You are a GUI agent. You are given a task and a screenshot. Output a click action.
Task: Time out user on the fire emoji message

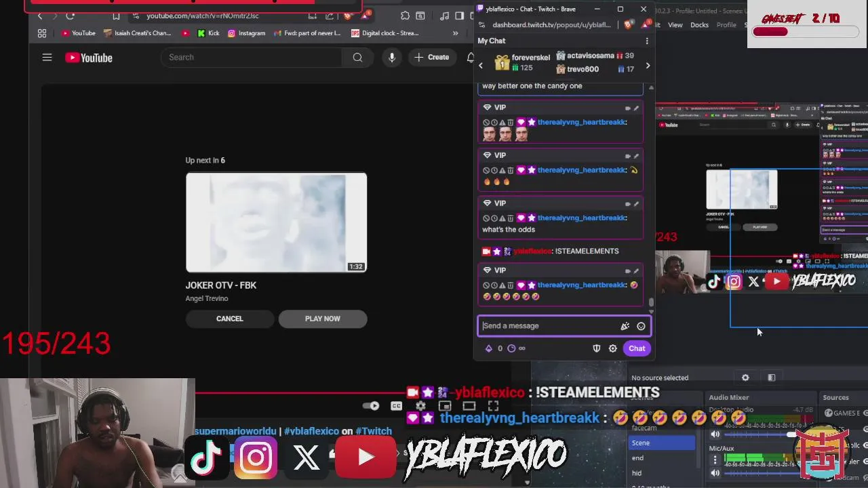(x=494, y=170)
